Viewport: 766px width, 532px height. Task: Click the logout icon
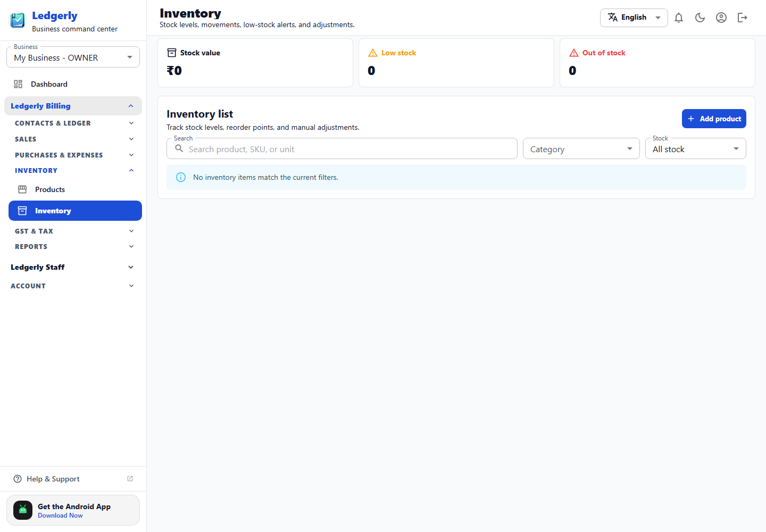[x=743, y=18]
